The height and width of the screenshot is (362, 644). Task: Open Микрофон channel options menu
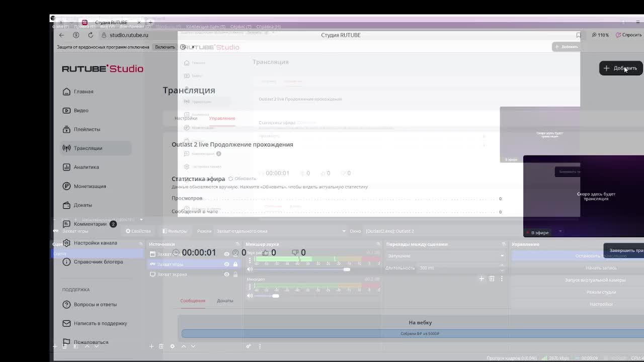click(250, 287)
